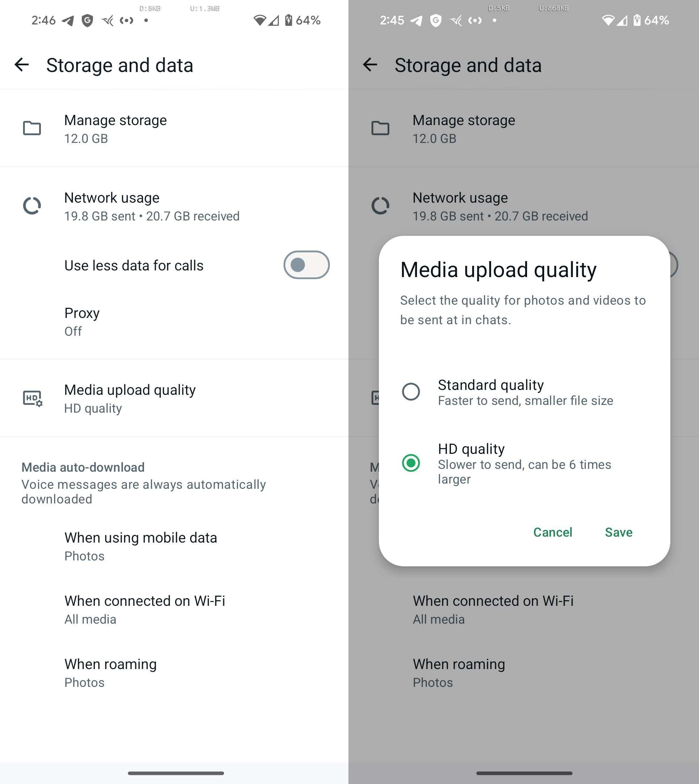Viewport: 699px width, 784px height.
Task: Open the Proxy setting showing Off
Action: coord(174,322)
